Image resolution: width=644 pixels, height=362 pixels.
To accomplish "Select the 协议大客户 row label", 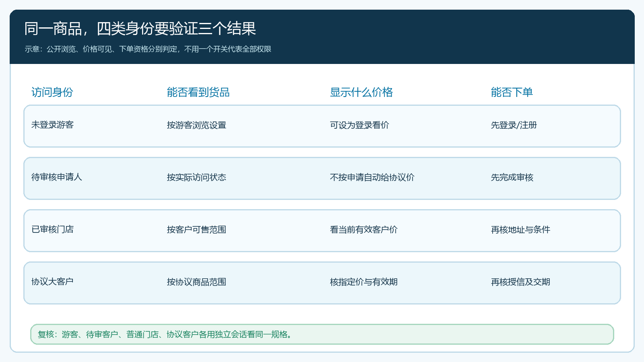I will [x=52, y=282].
